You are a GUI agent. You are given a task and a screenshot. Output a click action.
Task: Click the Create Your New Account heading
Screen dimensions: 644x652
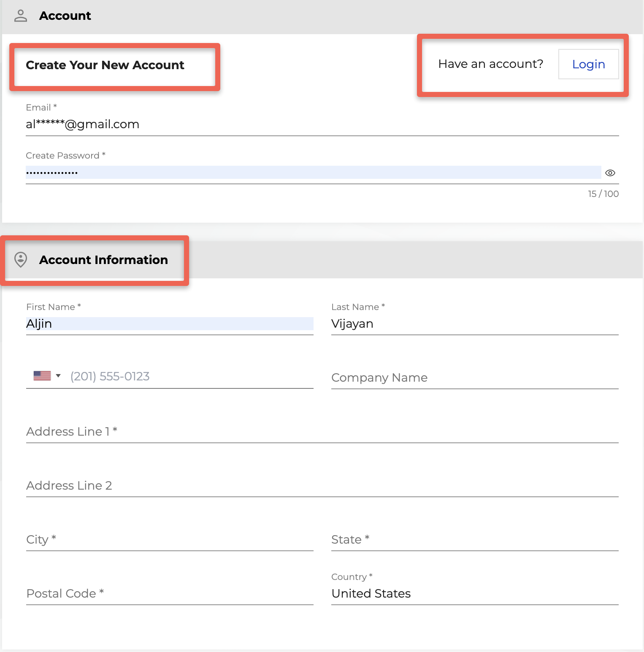coord(105,65)
